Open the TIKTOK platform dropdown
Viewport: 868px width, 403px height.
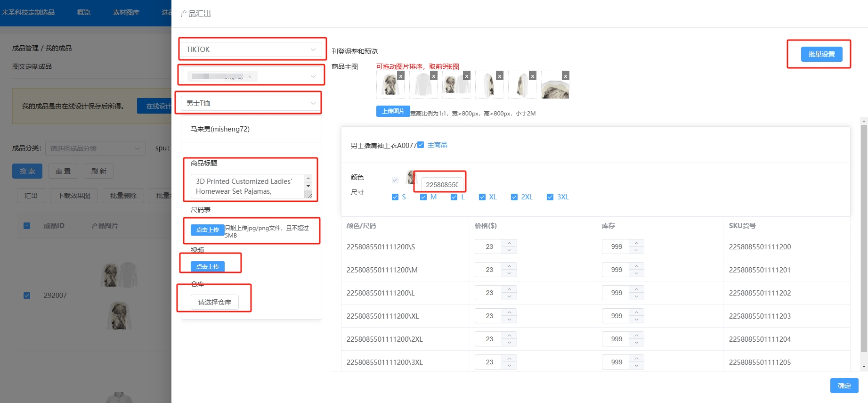[251, 49]
